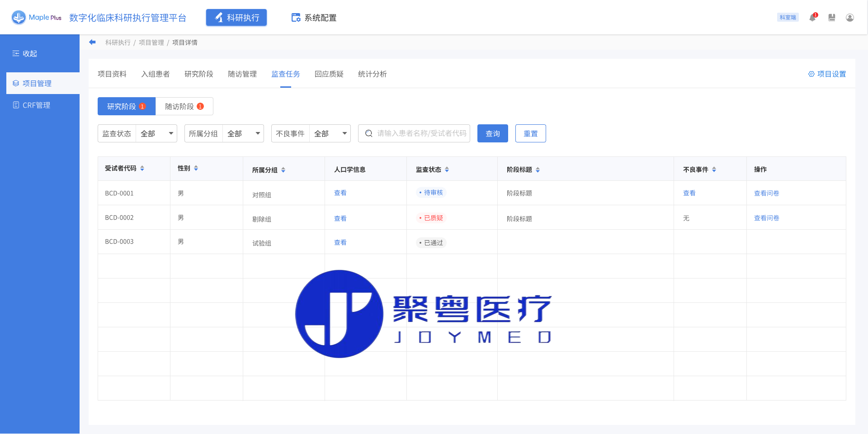Collapse the sidebar with 收起
This screenshot has height=434, width=868.
pyautogui.click(x=25, y=53)
